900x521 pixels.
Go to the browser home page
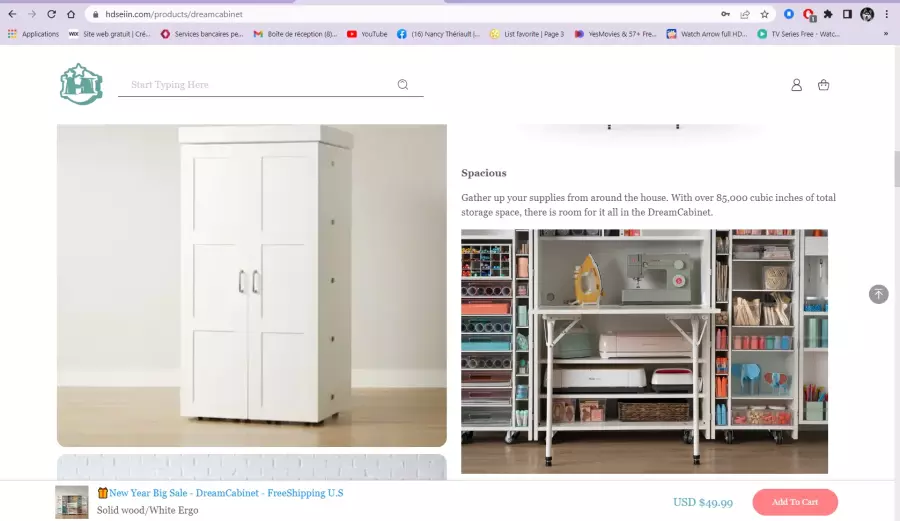(x=71, y=14)
